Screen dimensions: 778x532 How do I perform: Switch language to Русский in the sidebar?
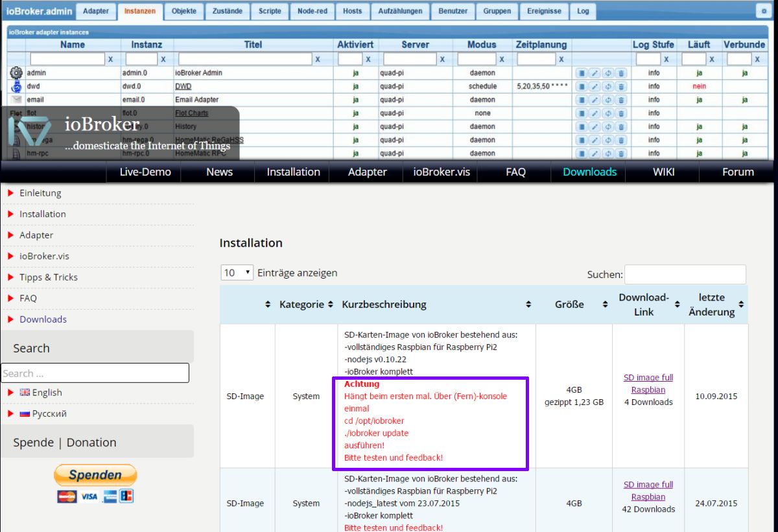pyautogui.click(x=49, y=413)
